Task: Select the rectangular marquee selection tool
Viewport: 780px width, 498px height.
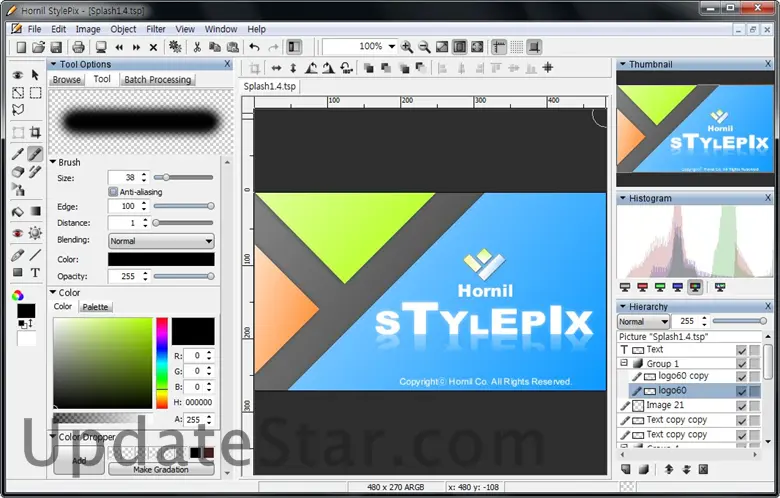Action: 35,93
